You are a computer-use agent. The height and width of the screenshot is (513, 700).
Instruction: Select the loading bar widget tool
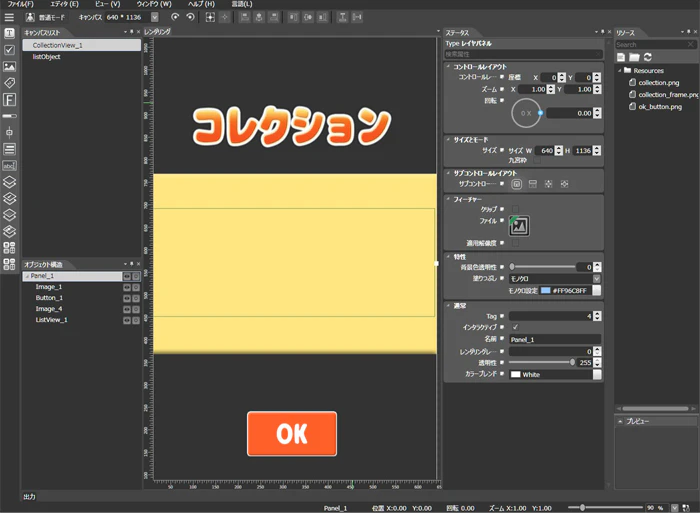click(x=9, y=116)
